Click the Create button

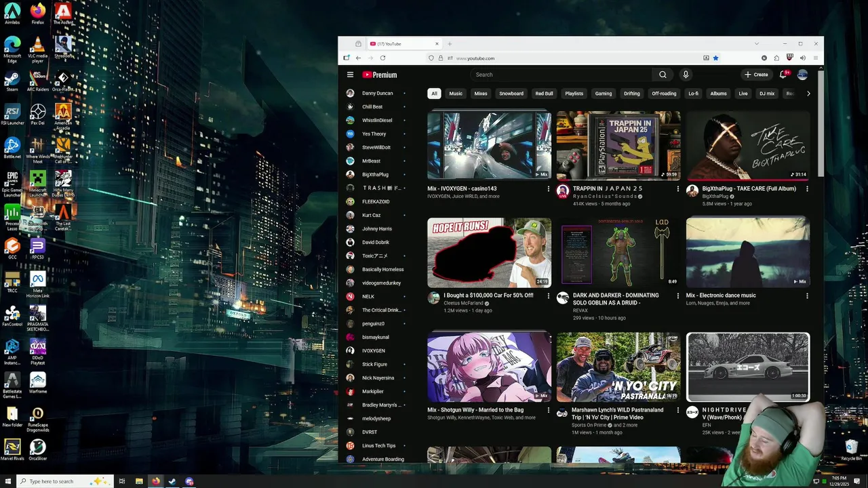coord(756,75)
